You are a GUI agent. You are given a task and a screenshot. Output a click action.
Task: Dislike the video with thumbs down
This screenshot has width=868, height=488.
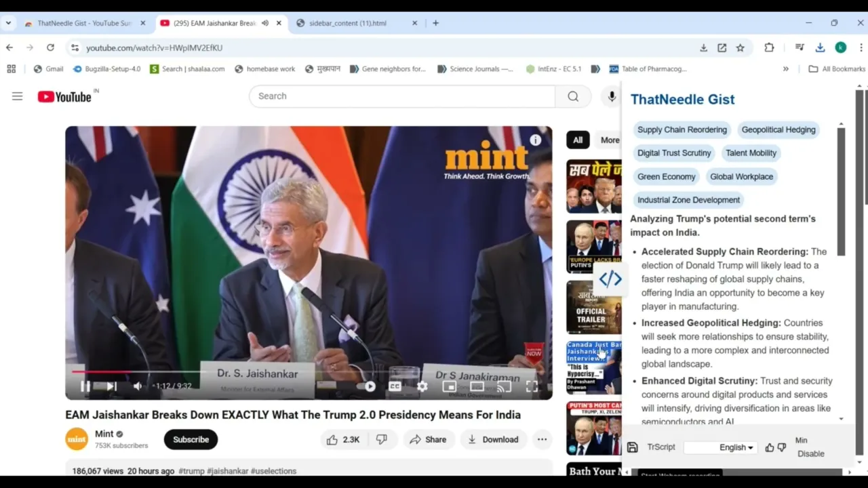(382, 439)
